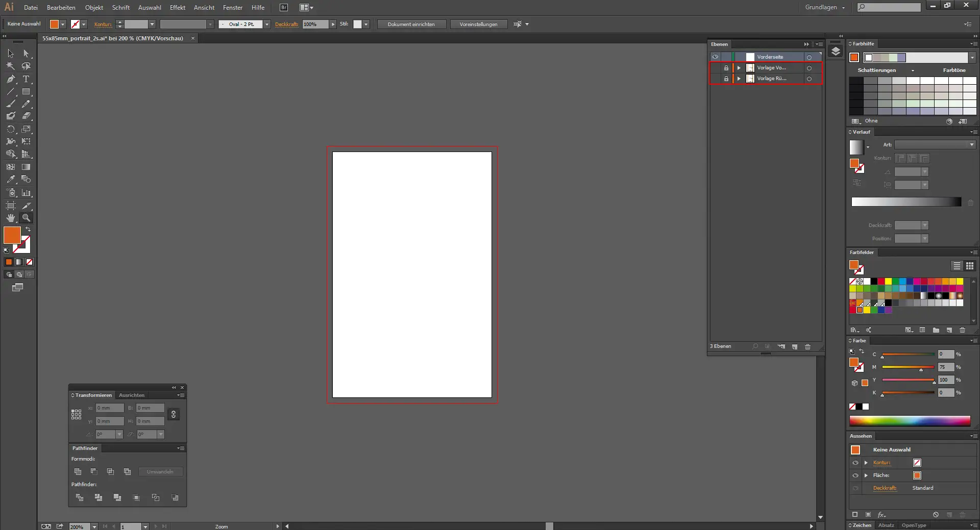Choose the Rectangle tool

[26, 92]
